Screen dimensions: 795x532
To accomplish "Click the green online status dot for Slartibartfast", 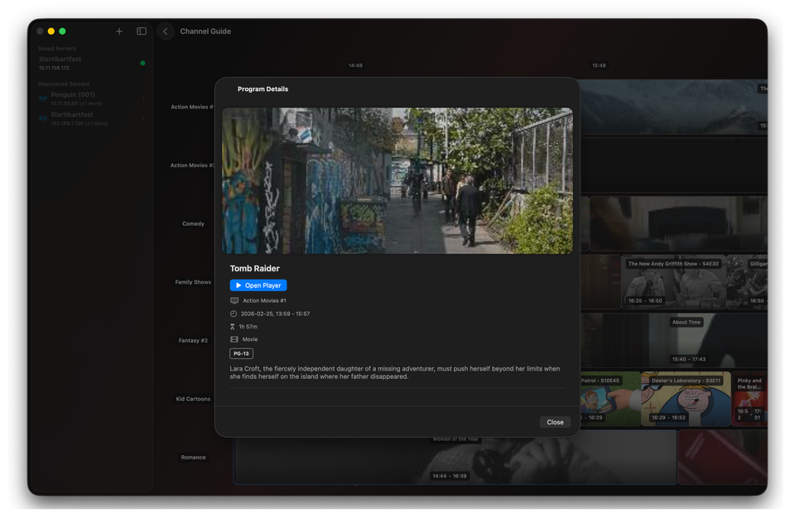I will [x=142, y=61].
